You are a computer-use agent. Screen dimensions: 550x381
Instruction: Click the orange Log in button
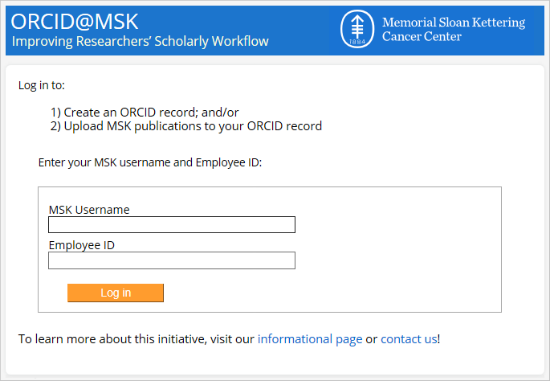[115, 293]
